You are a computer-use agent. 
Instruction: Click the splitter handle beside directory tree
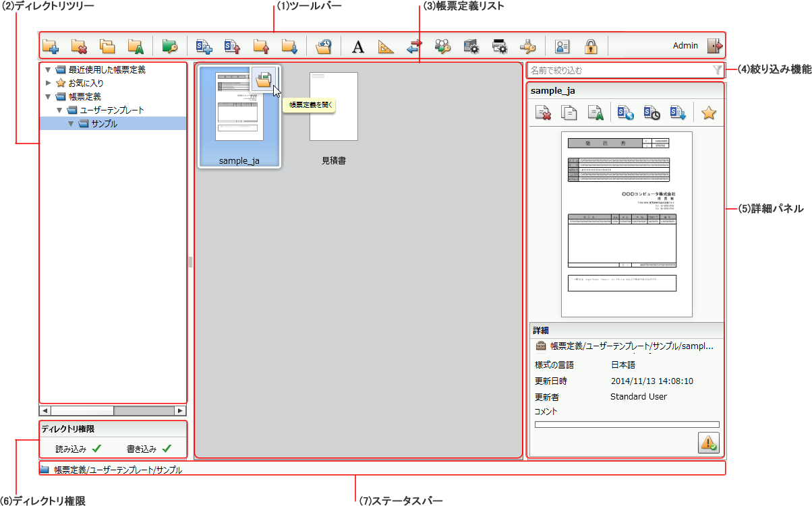pyautogui.click(x=191, y=261)
